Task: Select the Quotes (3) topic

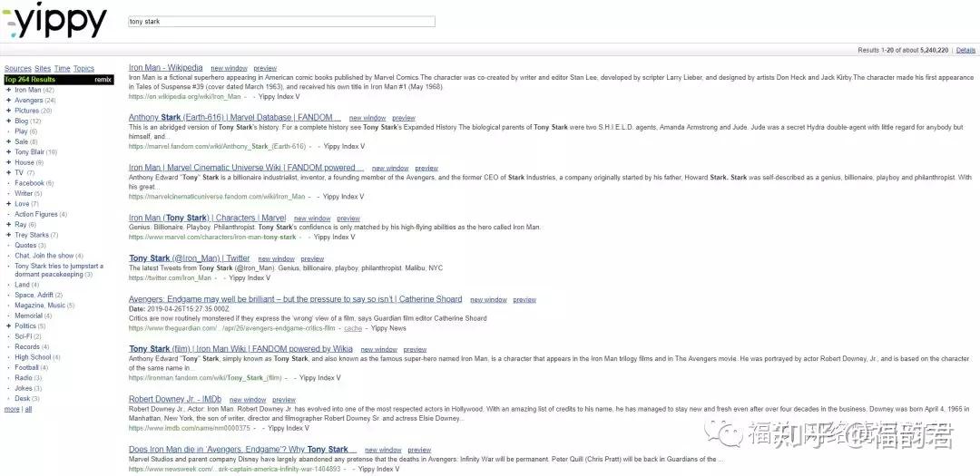Action: coord(30,246)
